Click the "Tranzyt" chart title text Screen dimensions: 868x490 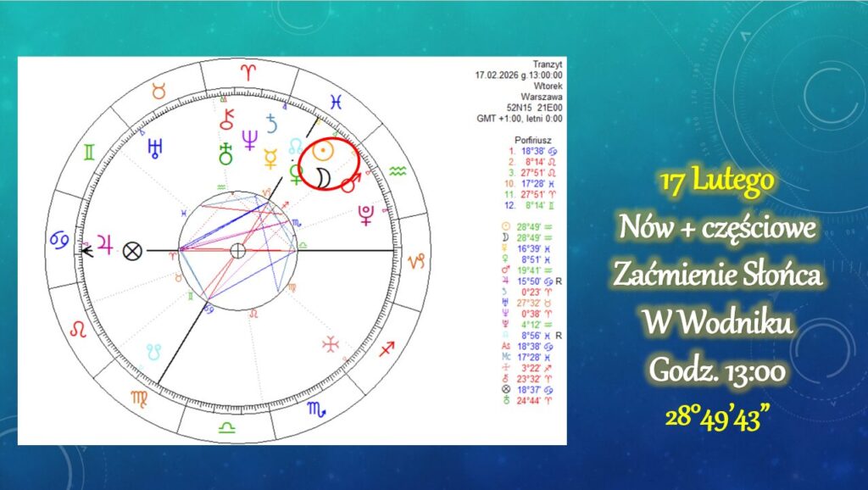click(548, 64)
